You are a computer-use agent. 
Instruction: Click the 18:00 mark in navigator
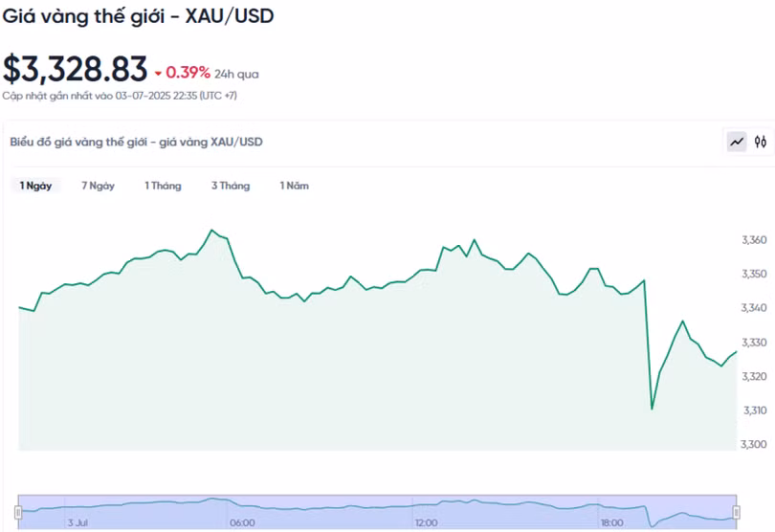click(x=611, y=523)
